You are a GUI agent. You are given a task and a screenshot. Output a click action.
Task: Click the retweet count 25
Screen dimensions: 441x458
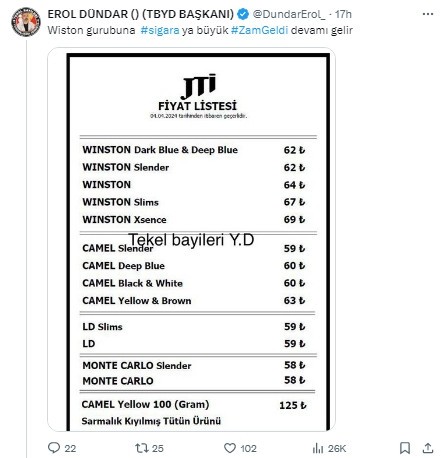coord(157,448)
